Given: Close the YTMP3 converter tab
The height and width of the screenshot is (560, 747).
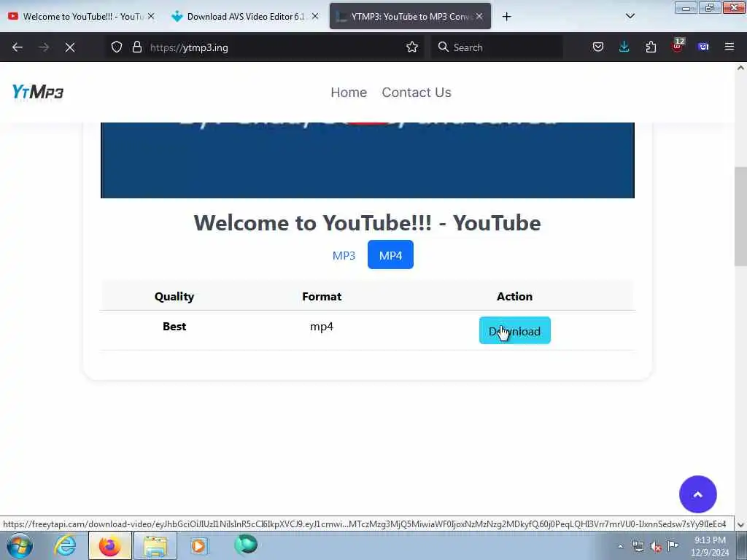Looking at the screenshot, I should tap(479, 16).
